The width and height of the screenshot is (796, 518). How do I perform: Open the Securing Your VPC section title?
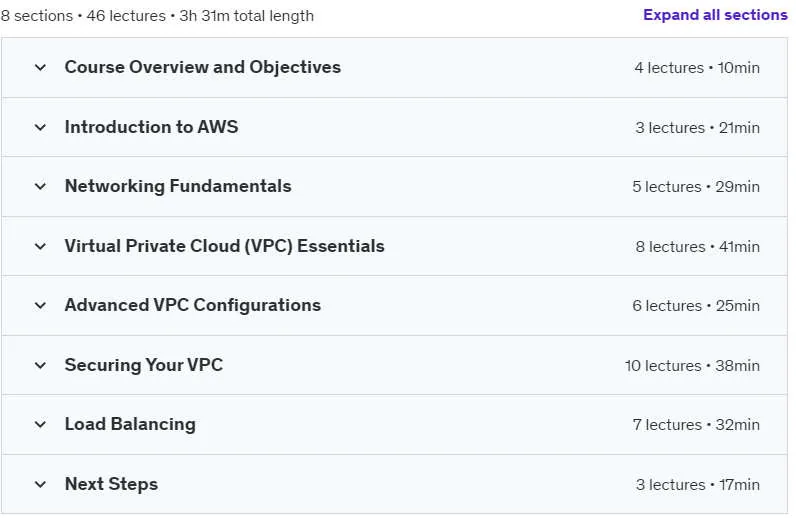144,365
